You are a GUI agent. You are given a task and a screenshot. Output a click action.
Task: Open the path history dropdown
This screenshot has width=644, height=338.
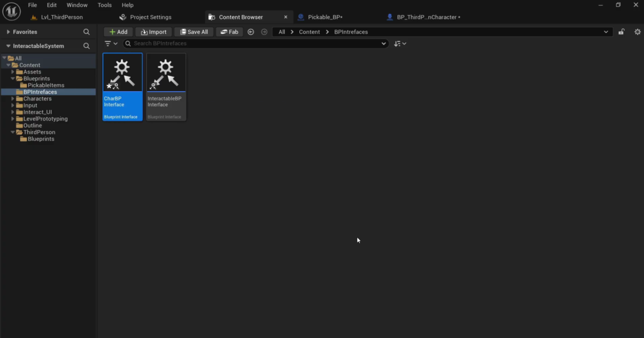[606, 32]
